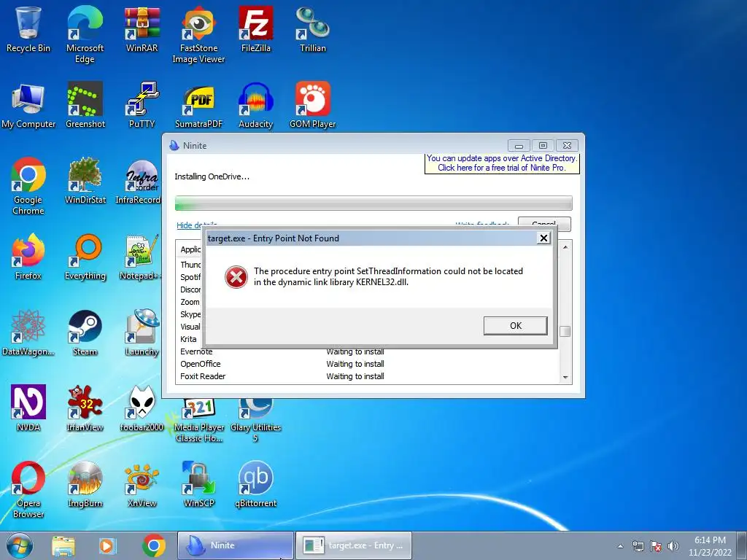Click the Ninite Pro free trial link
The image size is (747, 560).
coord(502,163)
